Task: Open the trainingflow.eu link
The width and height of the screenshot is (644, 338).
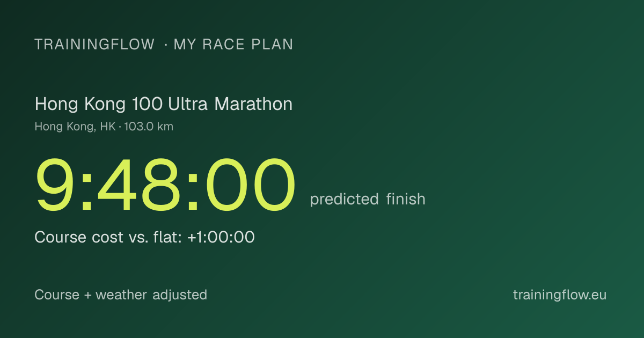Action: (x=560, y=295)
